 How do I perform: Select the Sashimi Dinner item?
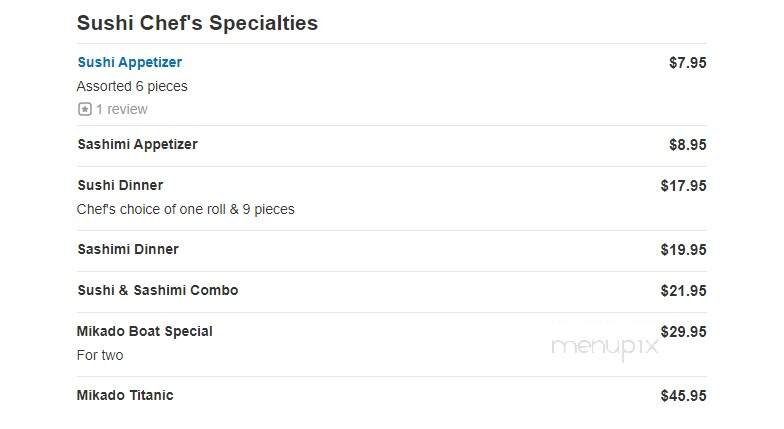tap(128, 249)
